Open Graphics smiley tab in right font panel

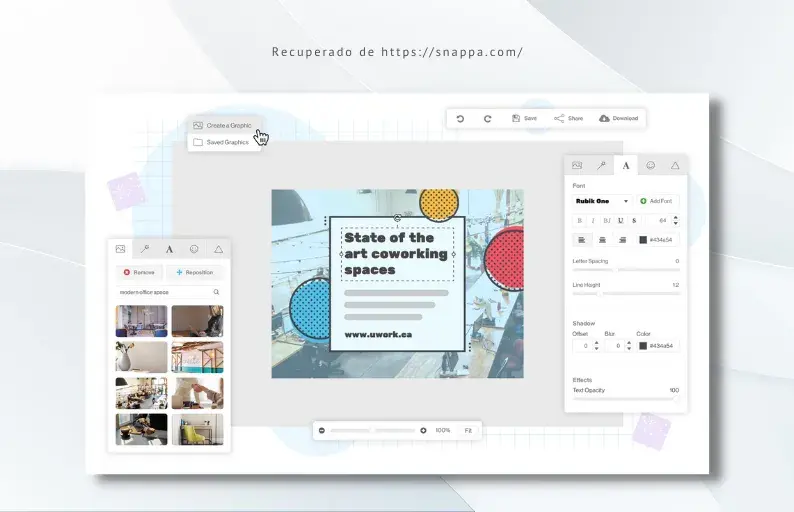[650, 165]
